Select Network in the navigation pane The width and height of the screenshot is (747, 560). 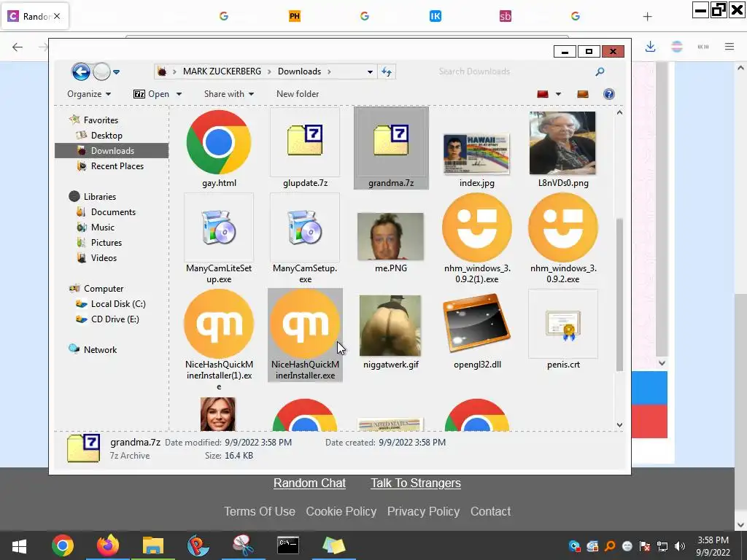pyautogui.click(x=100, y=349)
